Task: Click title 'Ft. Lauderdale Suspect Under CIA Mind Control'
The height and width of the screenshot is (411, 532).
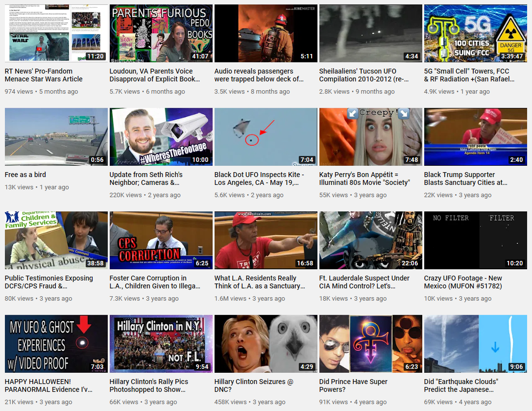Action: pyautogui.click(x=364, y=282)
